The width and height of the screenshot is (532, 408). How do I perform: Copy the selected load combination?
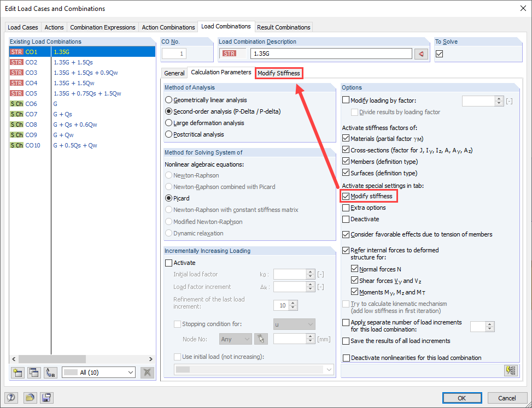click(34, 372)
